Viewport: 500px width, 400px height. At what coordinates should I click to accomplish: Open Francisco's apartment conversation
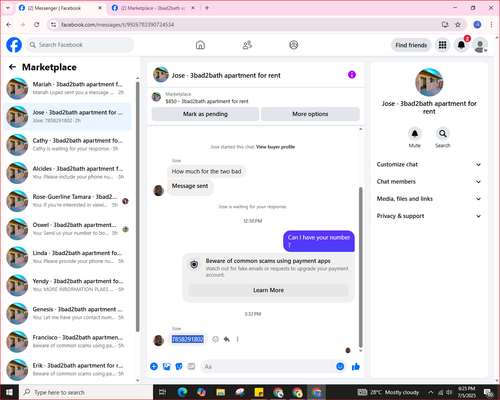67,341
